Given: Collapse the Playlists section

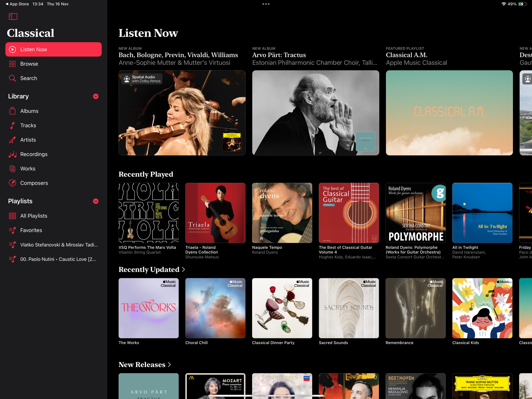Looking at the screenshot, I should pos(96,201).
